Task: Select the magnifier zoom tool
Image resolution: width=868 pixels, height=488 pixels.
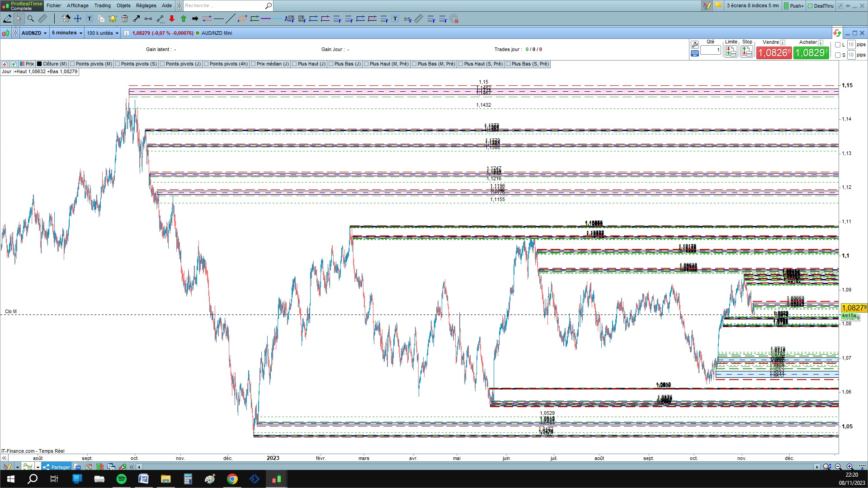Action: click(x=31, y=19)
